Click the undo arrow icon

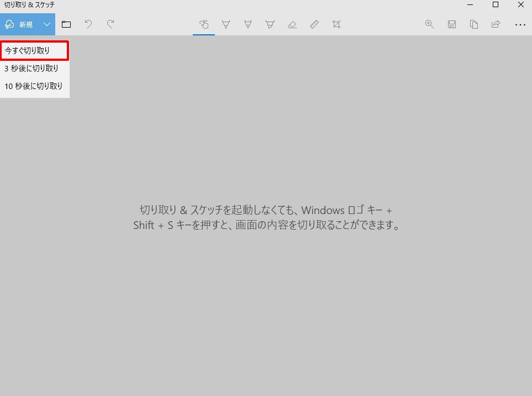(88, 24)
